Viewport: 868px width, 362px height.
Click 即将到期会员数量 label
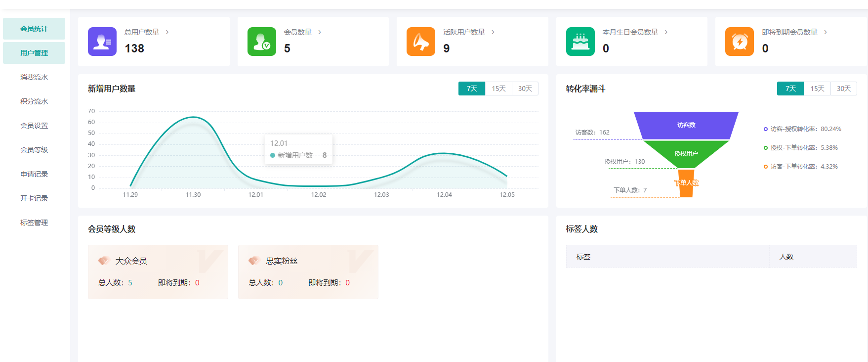tap(789, 32)
